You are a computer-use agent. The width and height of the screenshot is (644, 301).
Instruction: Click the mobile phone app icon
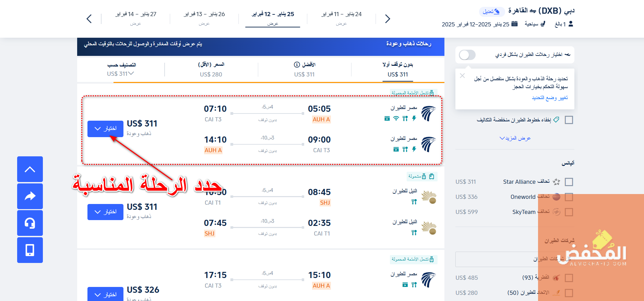tap(30, 250)
